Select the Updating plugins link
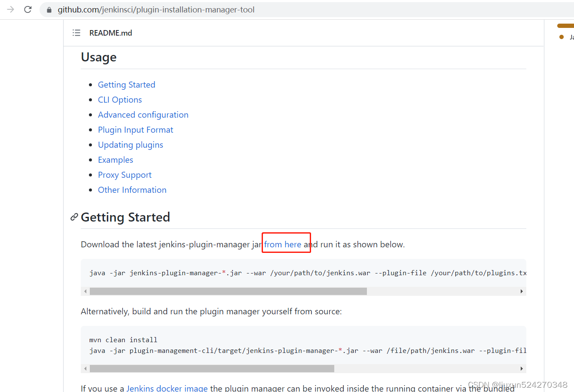This screenshot has height=392, width=574. (131, 145)
